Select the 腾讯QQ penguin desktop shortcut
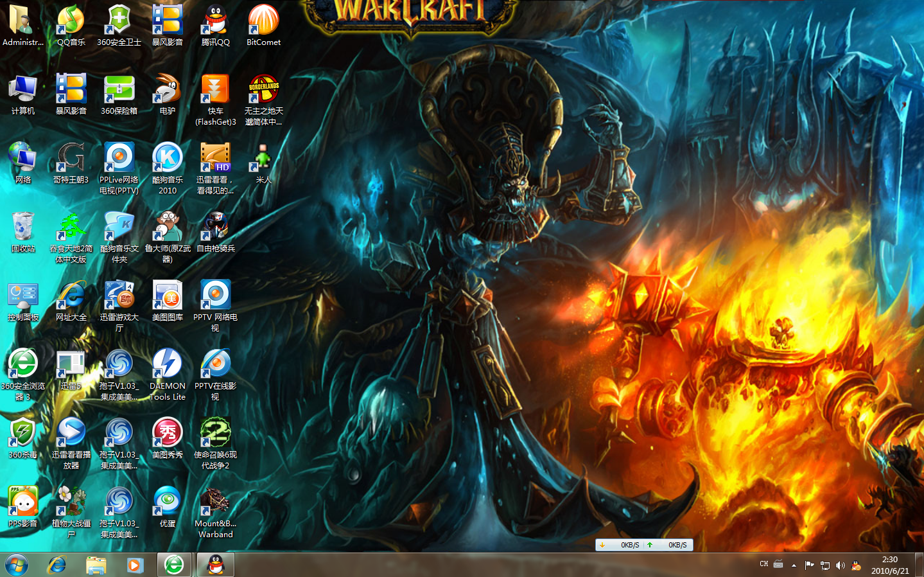The image size is (924, 577). pos(215,26)
